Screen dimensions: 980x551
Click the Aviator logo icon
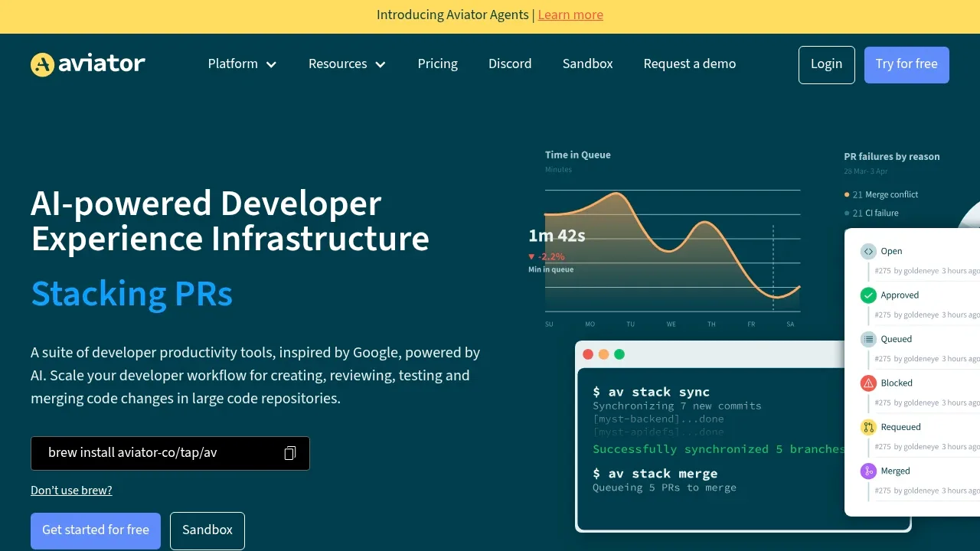[x=42, y=64]
